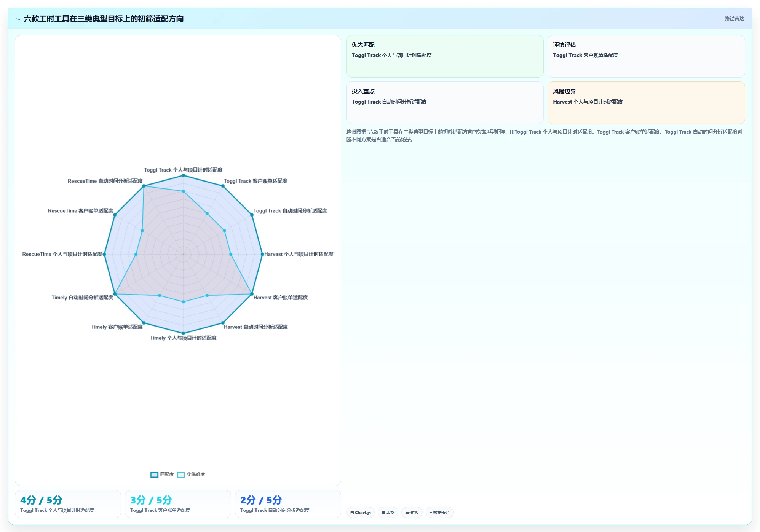This screenshot has width=760, height=532.
Task: Click outer 匹配度 point on RescueTime 客户账单 axis
Action: 115,215
